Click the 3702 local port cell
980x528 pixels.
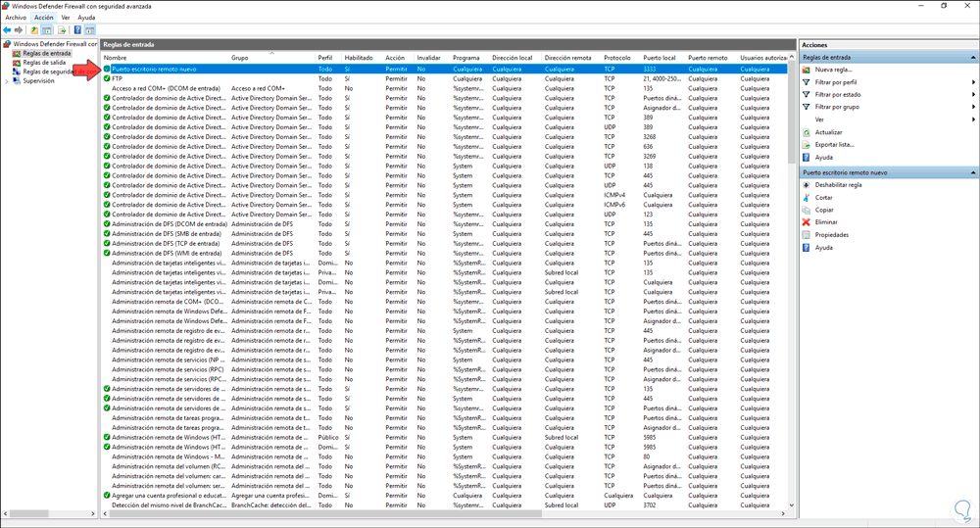(650, 504)
